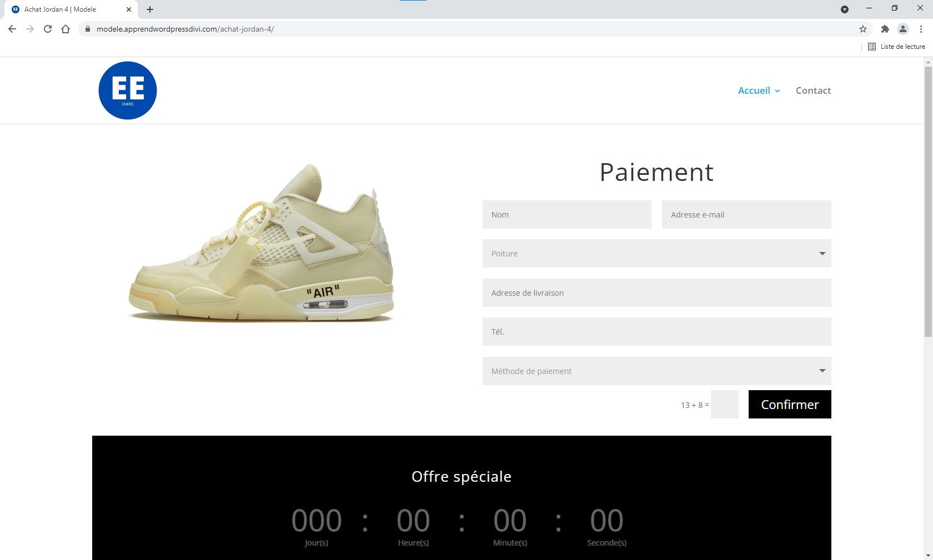Click the Nom input field
This screenshot has width=933, height=560.
(x=566, y=215)
